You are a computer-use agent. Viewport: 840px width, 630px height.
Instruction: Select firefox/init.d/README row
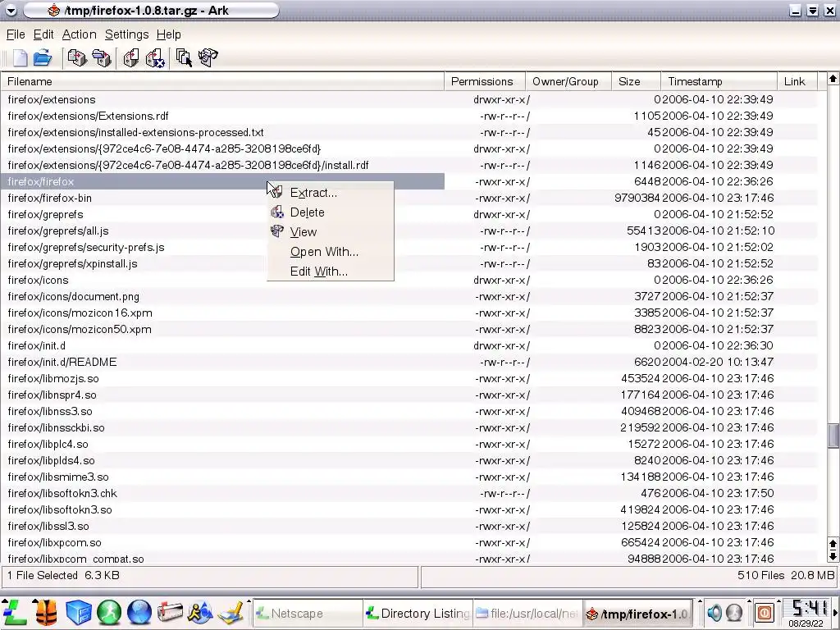pyautogui.click(x=409, y=362)
